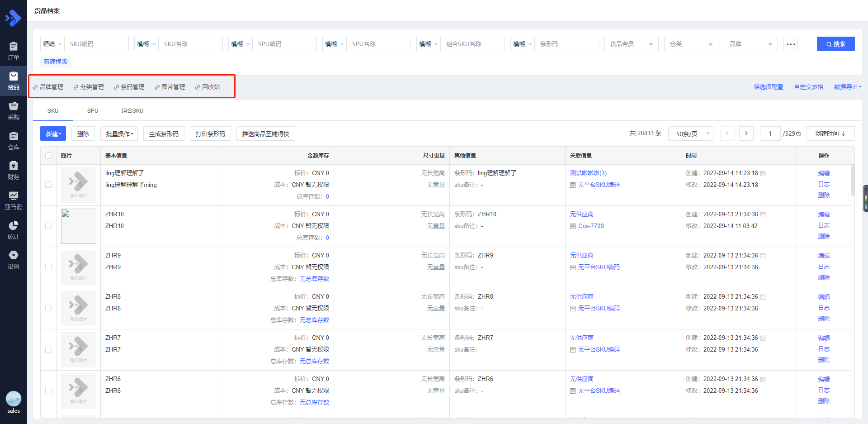Click 新建模版 new template link
This screenshot has height=424, width=868.
point(56,62)
